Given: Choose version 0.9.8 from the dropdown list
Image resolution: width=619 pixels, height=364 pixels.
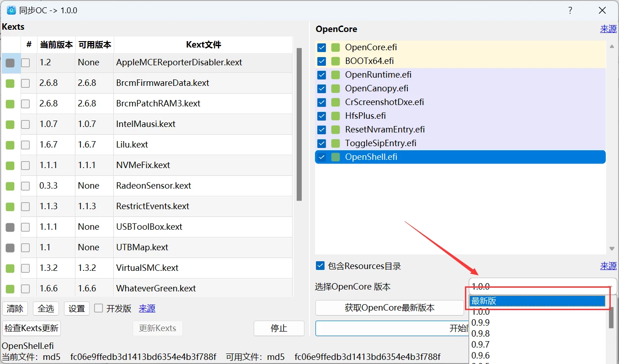Looking at the screenshot, I should 480,333.
